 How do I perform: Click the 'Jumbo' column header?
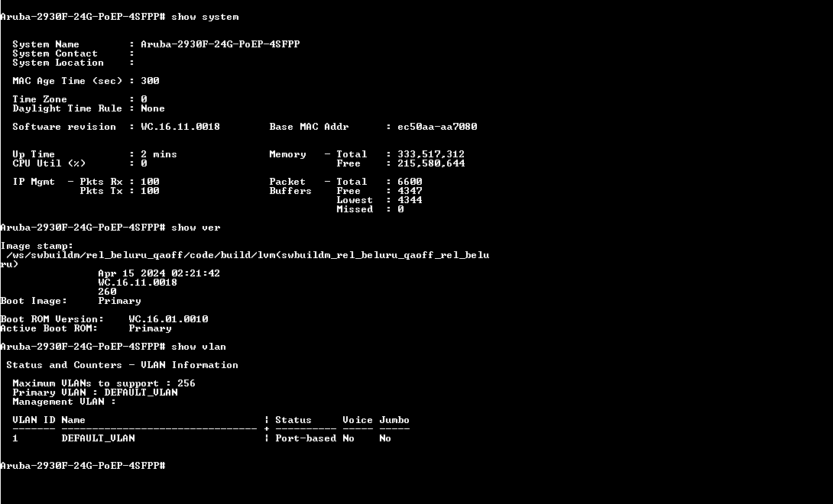[x=394, y=420]
